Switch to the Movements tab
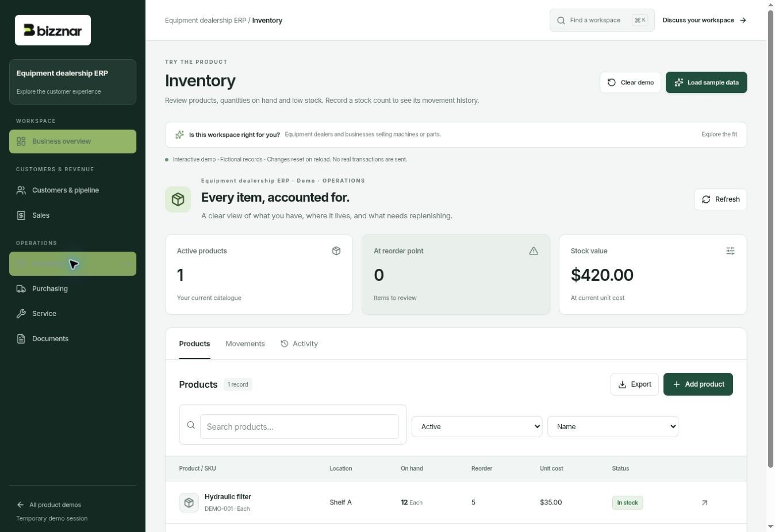 pos(245,344)
